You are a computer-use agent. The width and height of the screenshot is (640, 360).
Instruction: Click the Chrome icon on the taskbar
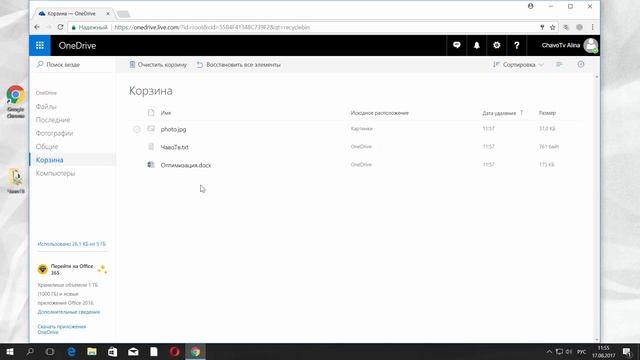pos(196,351)
